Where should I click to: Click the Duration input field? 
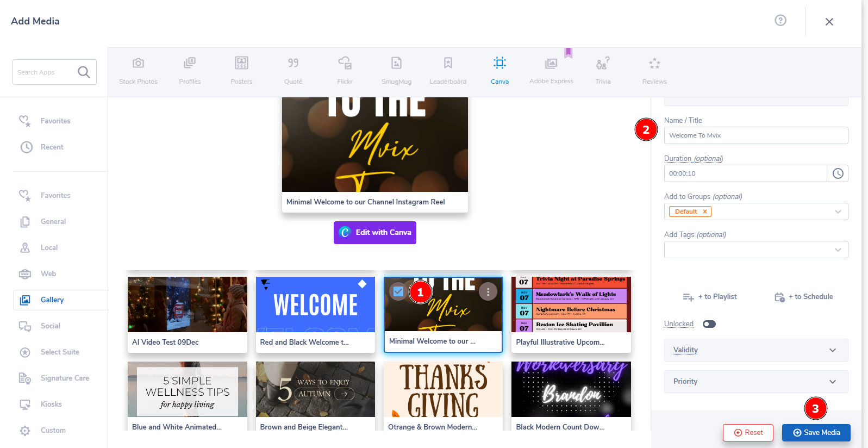point(745,173)
